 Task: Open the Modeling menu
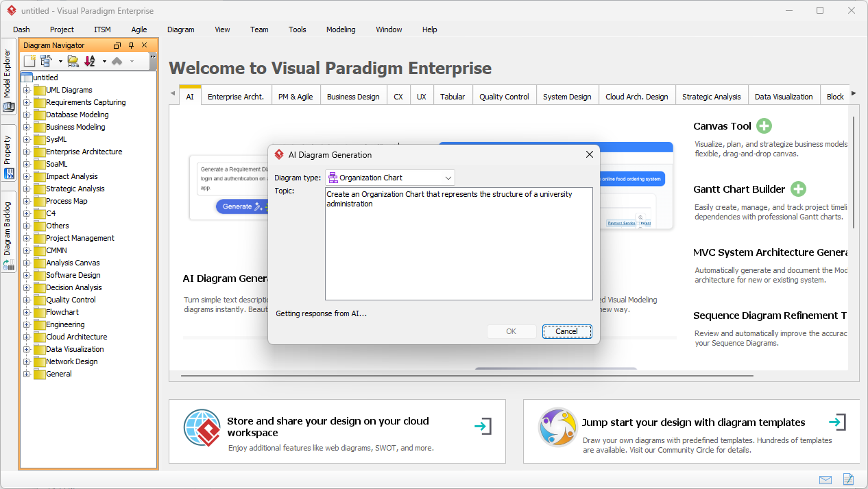point(340,29)
